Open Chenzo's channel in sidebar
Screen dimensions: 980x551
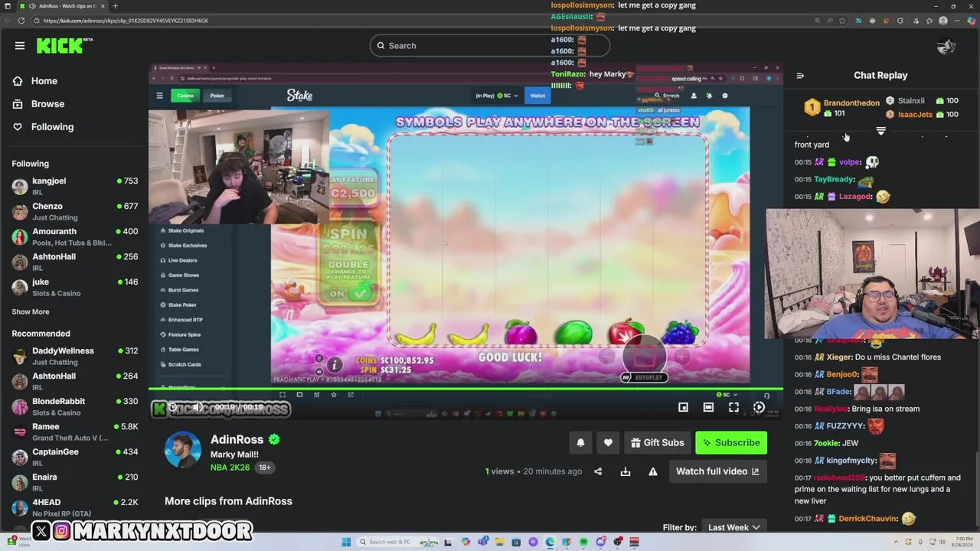(73, 211)
